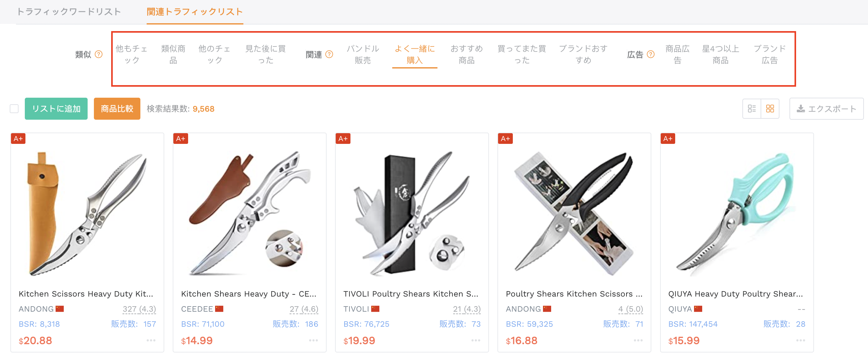The width and height of the screenshot is (868, 360).
Task: Click the 商品比較 button
Action: [117, 109]
